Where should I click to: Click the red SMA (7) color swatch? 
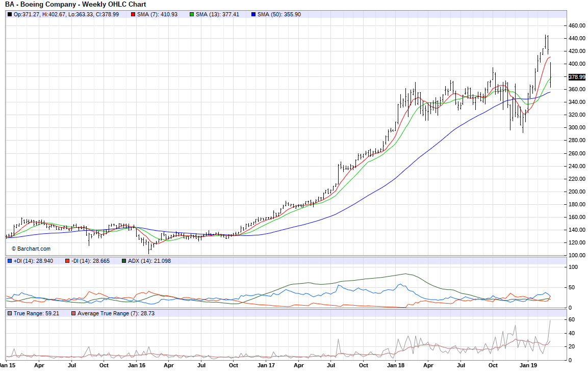click(x=133, y=15)
